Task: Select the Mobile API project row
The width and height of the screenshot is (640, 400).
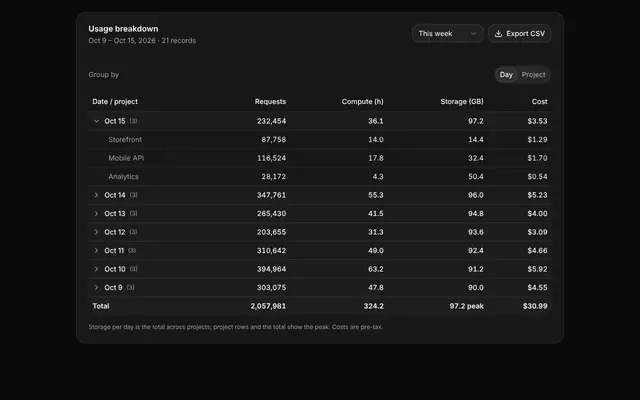Action: 320,158
